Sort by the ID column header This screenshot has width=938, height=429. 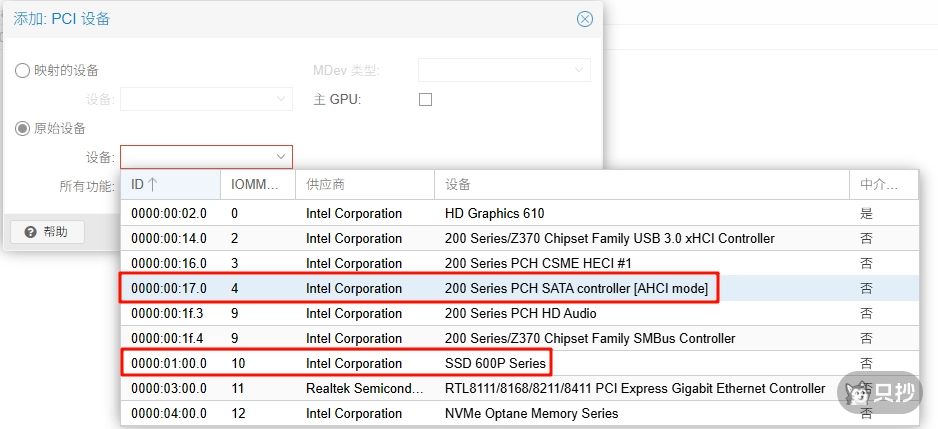[x=170, y=185]
